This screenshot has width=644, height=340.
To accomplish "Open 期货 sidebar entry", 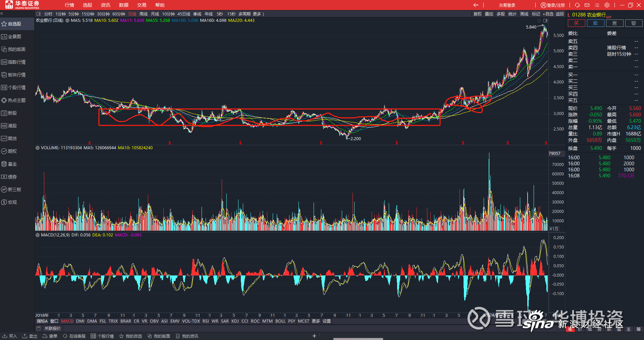I will click(x=9, y=138).
